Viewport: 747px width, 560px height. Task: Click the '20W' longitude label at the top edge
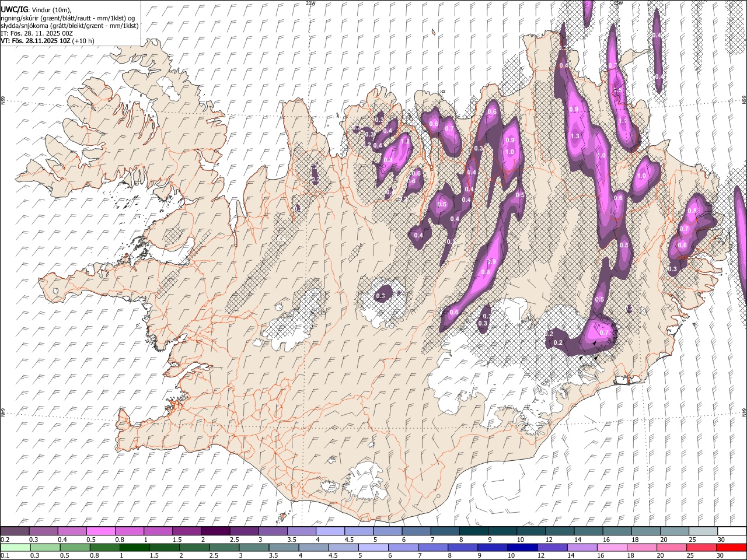310,3
